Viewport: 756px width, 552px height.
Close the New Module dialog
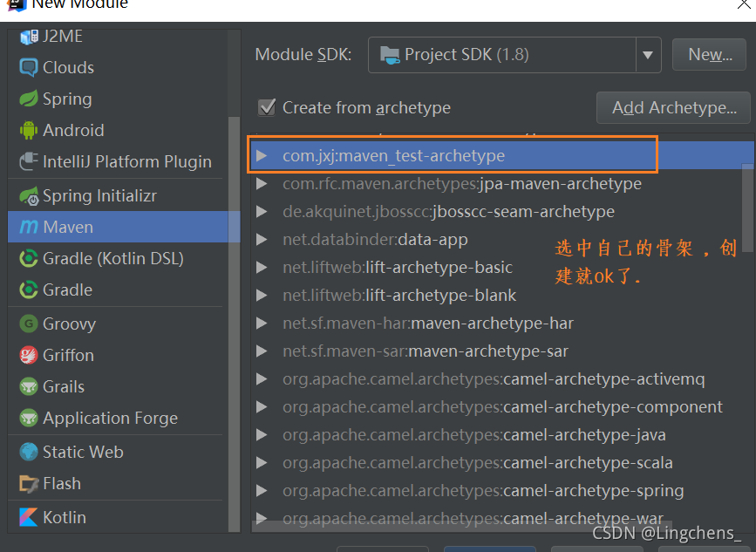[x=744, y=5]
